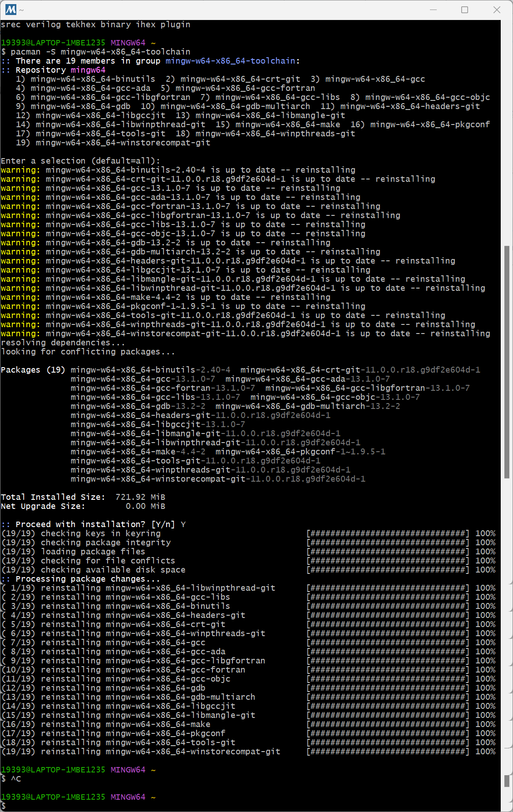513x812 pixels.
Task: Click the 'Enter a selection (default=all):' line
Action: tap(80, 161)
